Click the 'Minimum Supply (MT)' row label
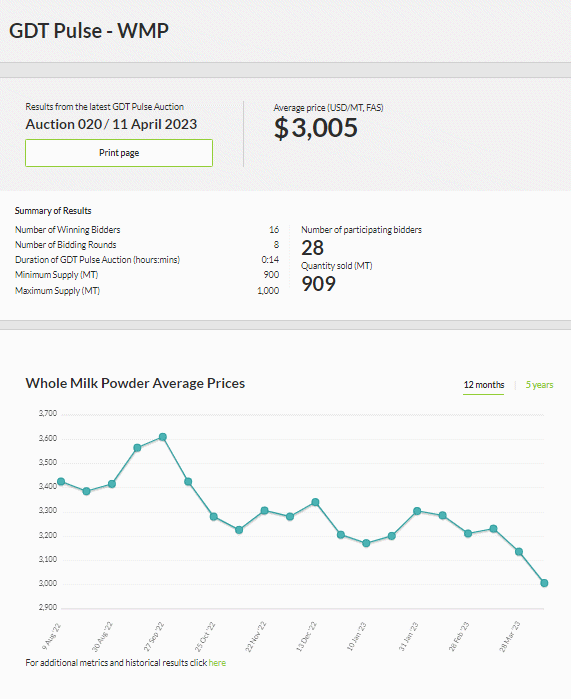This screenshot has height=699, width=571. pos(57,275)
